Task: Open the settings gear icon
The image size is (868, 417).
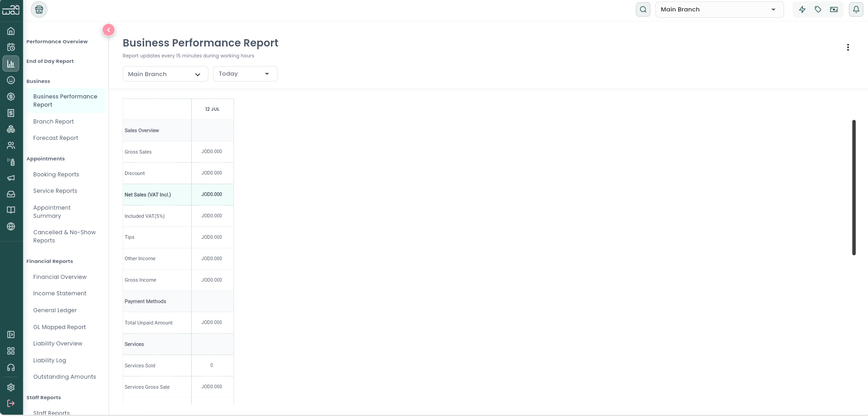Action: tap(11, 387)
